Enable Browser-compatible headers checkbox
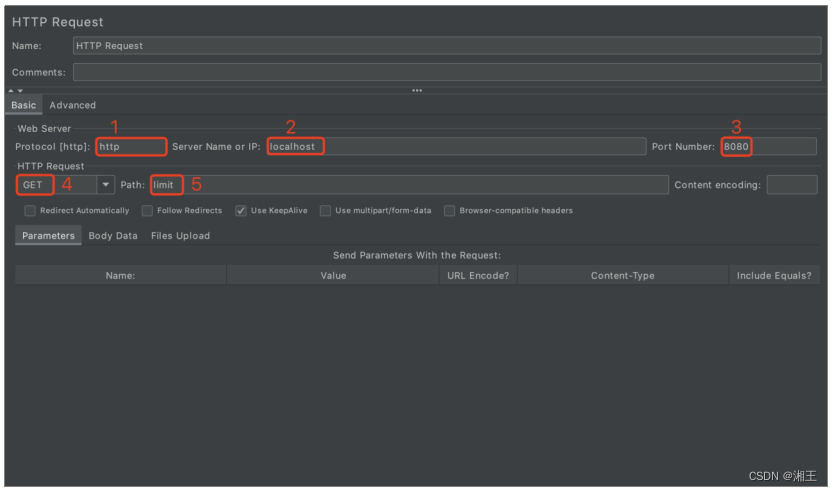The height and width of the screenshot is (492, 833). (x=449, y=211)
